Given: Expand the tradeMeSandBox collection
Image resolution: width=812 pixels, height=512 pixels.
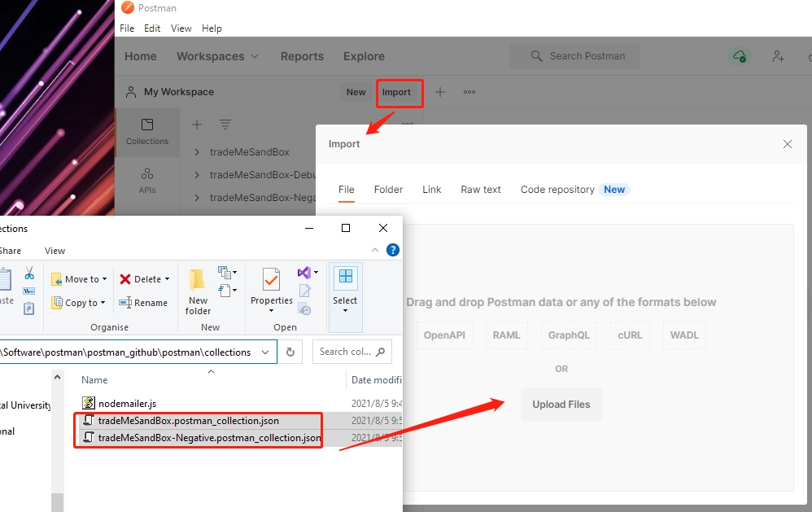Looking at the screenshot, I should tap(197, 152).
